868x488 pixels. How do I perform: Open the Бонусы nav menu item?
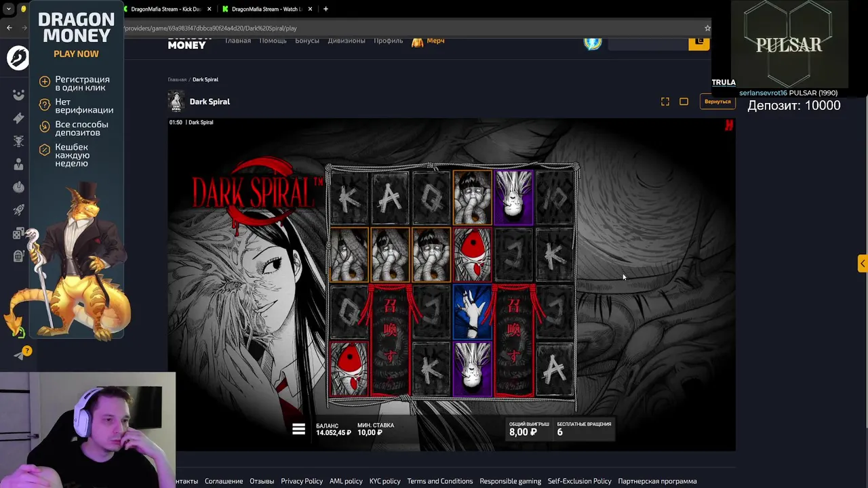[307, 41]
